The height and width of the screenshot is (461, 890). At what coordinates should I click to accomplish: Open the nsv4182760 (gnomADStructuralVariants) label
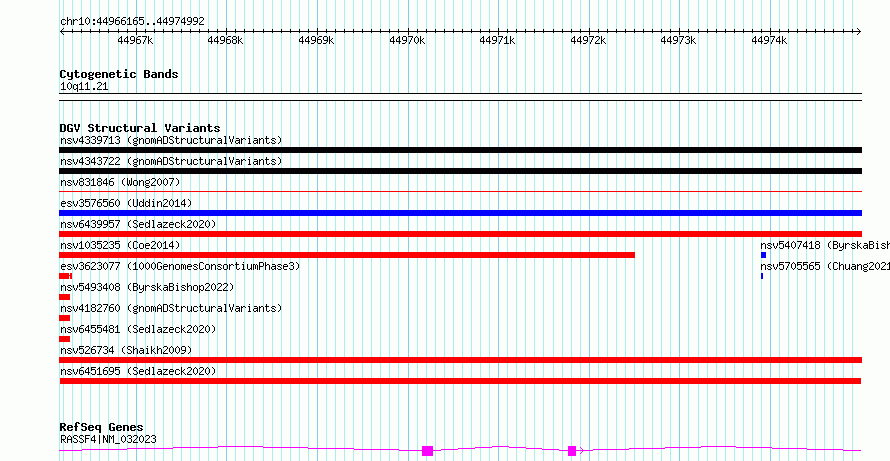(171, 308)
